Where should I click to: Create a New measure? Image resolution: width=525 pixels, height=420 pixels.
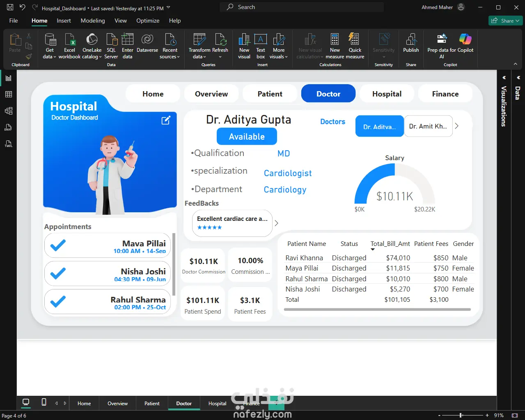pyautogui.click(x=335, y=46)
